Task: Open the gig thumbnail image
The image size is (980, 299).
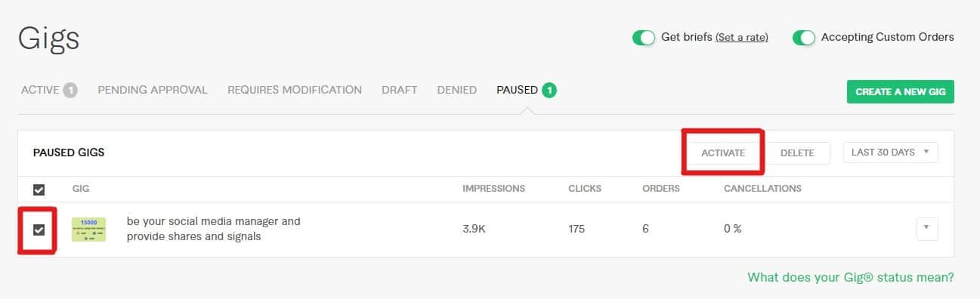Action: pyautogui.click(x=88, y=230)
